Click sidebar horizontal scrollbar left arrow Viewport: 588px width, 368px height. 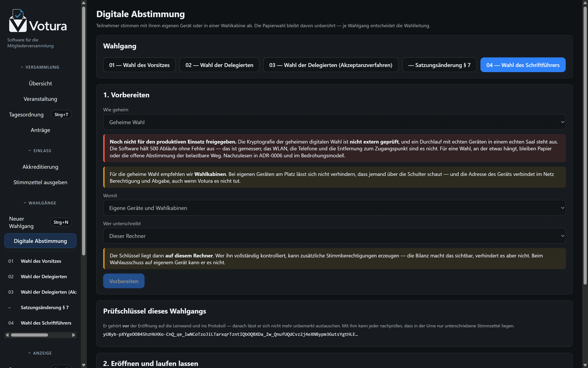(7, 335)
